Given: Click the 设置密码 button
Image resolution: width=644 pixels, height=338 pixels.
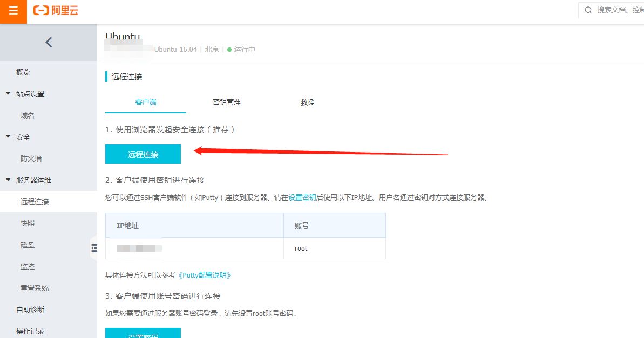Looking at the screenshot, I should coord(143,333).
